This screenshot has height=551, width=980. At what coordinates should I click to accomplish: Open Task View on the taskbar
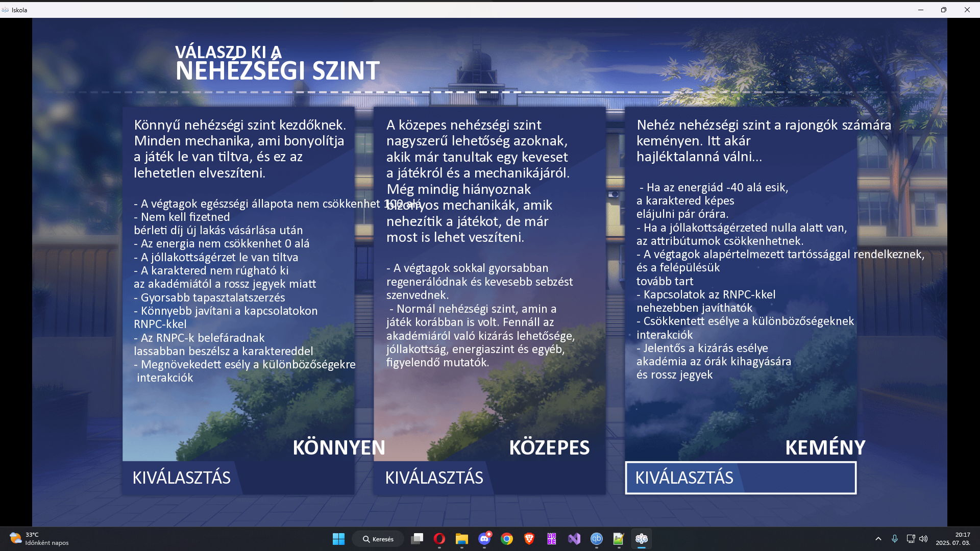click(417, 539)
